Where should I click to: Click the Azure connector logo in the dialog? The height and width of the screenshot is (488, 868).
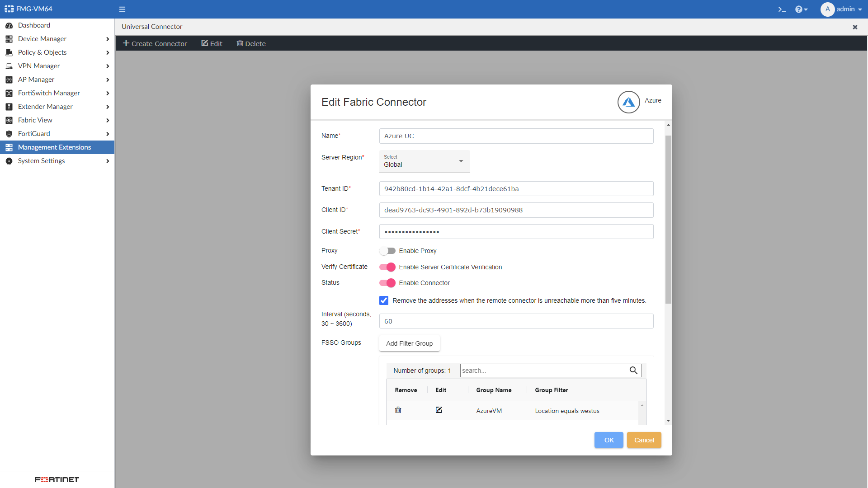point(628,102)
